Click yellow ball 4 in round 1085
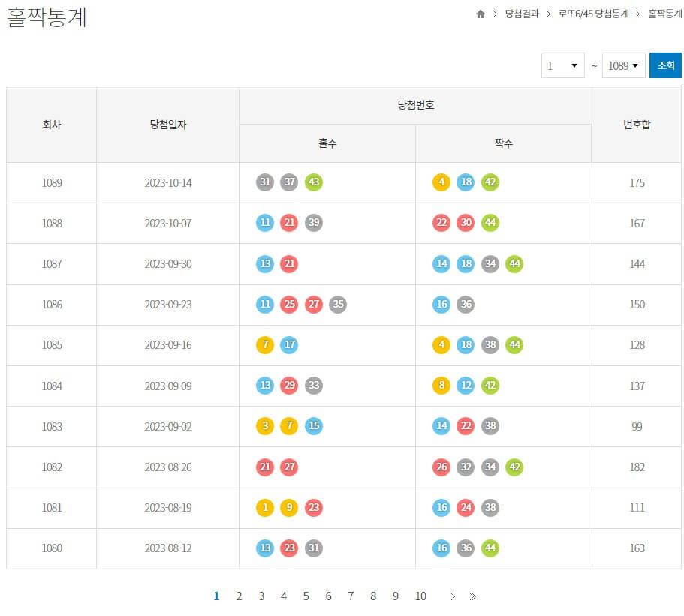 (441, 345)
